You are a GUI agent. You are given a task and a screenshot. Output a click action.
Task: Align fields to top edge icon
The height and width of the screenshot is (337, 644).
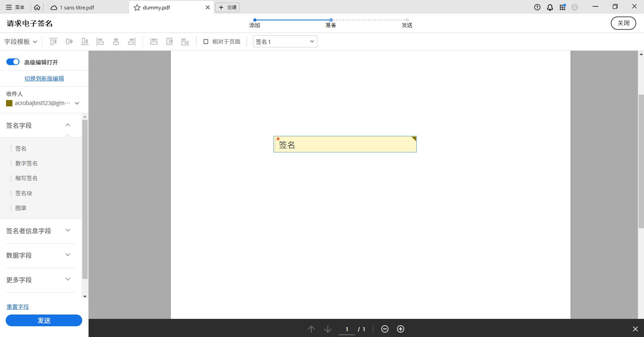click(x=53, y=42)
